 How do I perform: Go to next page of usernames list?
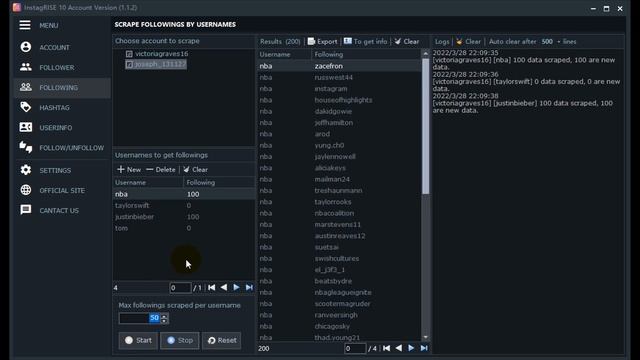[236, 287]
